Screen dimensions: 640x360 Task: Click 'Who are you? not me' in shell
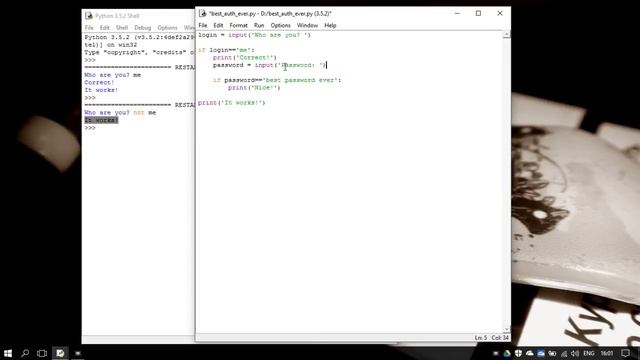[120, 113]
